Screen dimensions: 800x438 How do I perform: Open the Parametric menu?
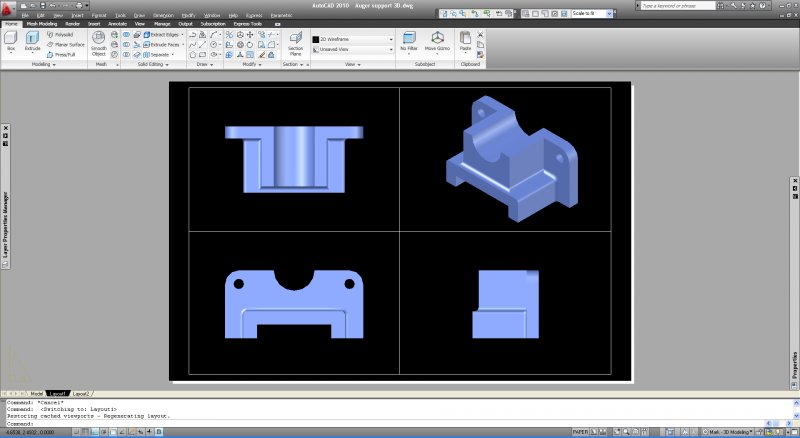tap(281, 15)
